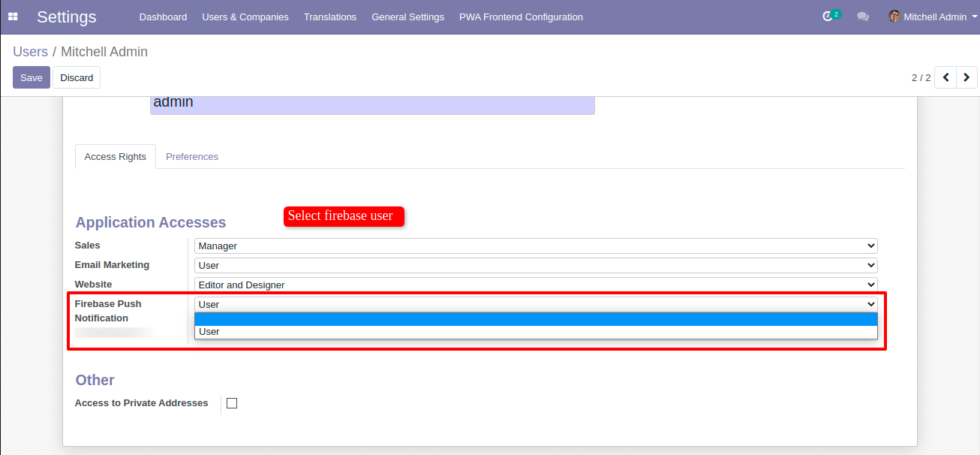980x455 pixels.
Task: Open the apps grid menu icon
Action: coord(13,17)
